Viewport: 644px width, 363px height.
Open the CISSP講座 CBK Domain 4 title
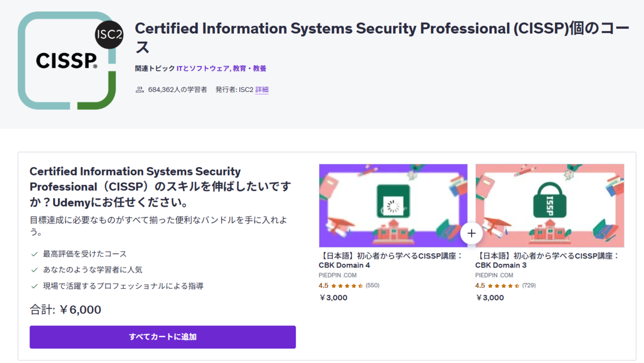click(x=391, y=260)
